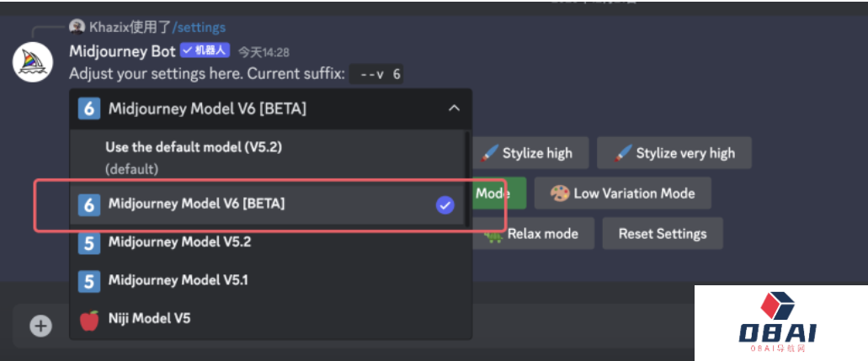The width and height of the screenshot is (868, 361).
Task: Click the blue 6 icon in the dropdown header
Action: 89,109
